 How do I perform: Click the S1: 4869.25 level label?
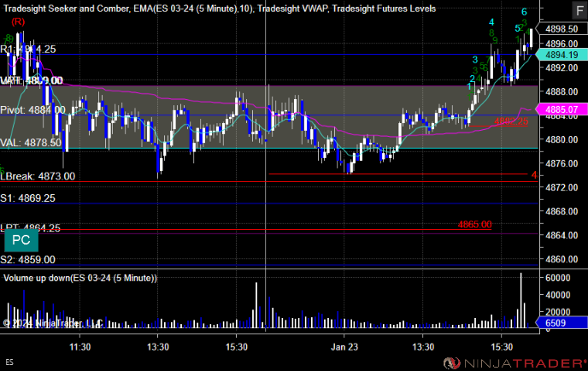tap(27, 198)
